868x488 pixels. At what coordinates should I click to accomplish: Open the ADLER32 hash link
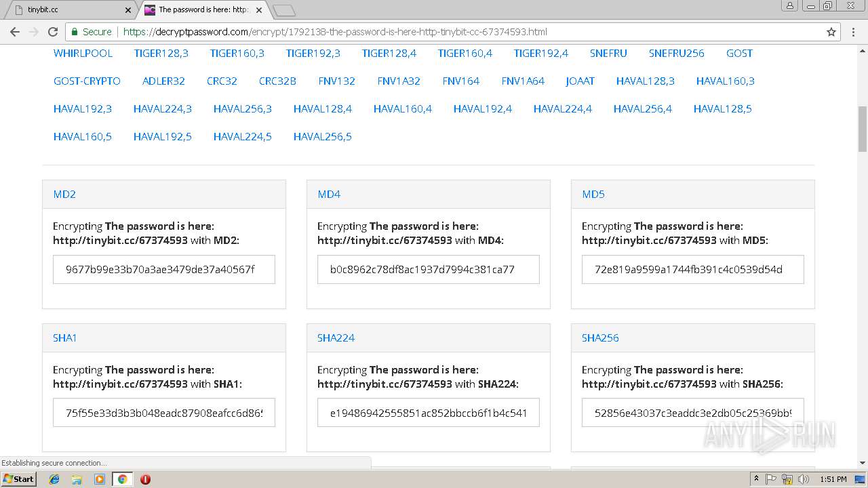(163, 81)
